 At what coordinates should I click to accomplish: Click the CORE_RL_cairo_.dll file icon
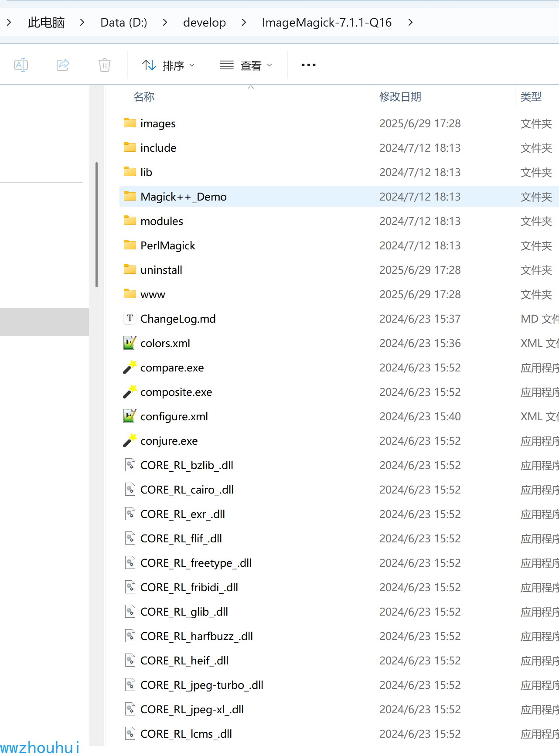[130, 490]
